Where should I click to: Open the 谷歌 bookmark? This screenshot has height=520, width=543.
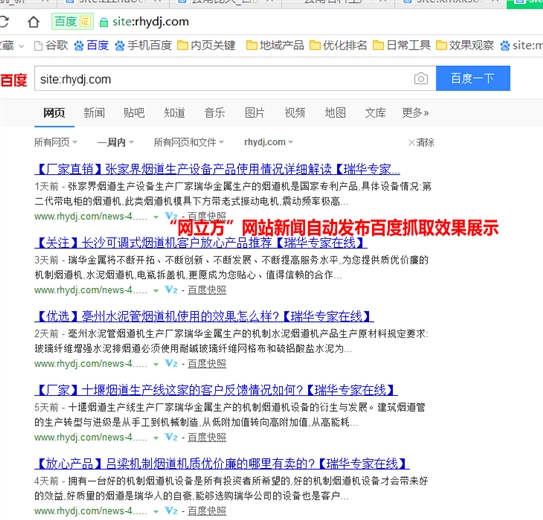click(51, 45)
